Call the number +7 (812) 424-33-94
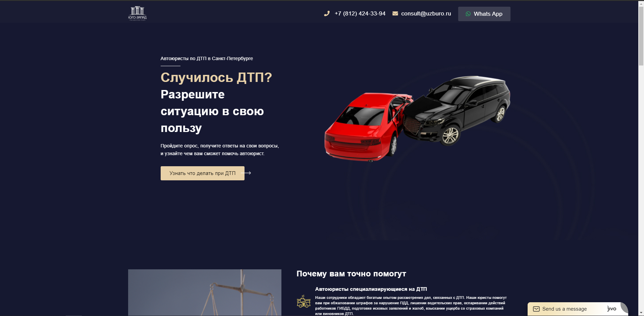644x316 pixels. point(360,14)
